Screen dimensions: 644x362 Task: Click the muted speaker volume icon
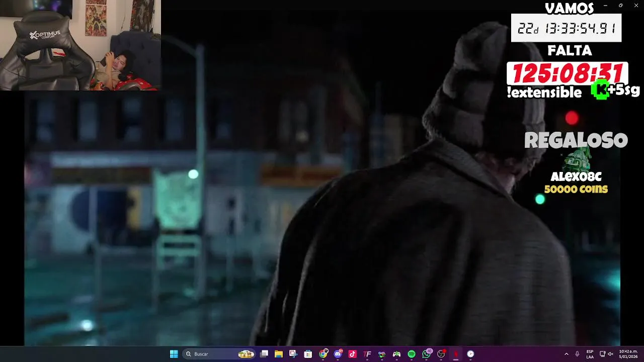tap(610, 354)
